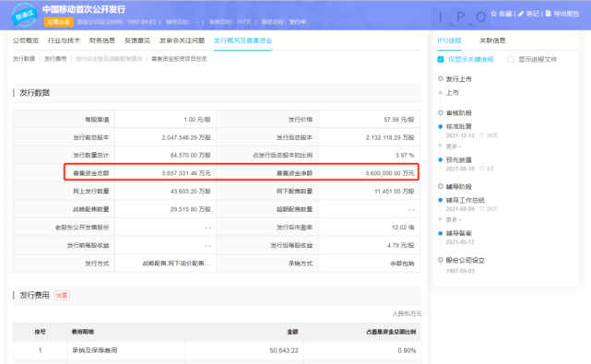
Task: Jump to the 发行数据 sub-section link
Action: pyautogui.click(x=24, y=59)
